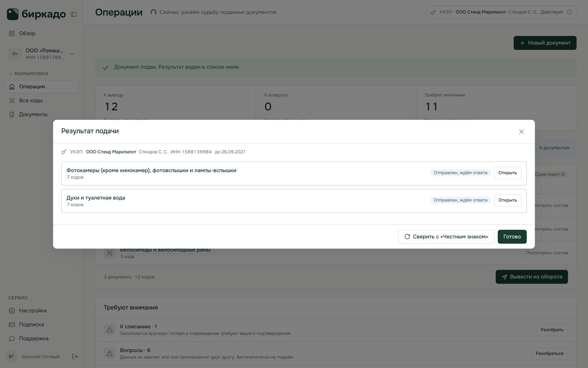588x368 pixels.
Task: Open the Духи и туалетная вода document
Action: 507,200
